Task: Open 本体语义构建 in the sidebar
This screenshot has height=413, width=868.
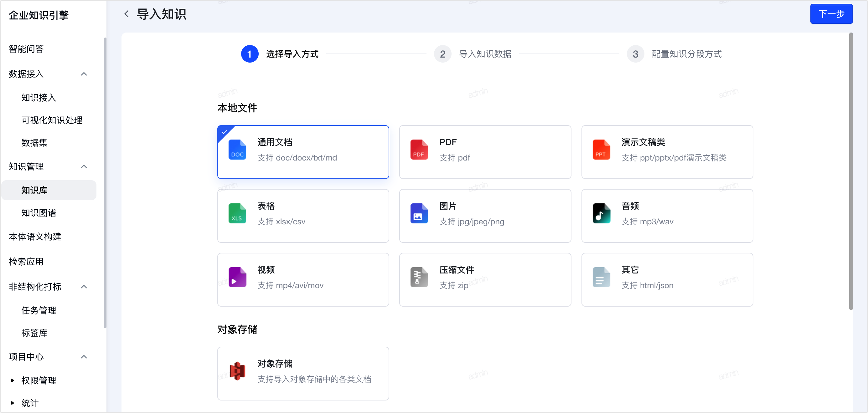Action: (35, 237)
